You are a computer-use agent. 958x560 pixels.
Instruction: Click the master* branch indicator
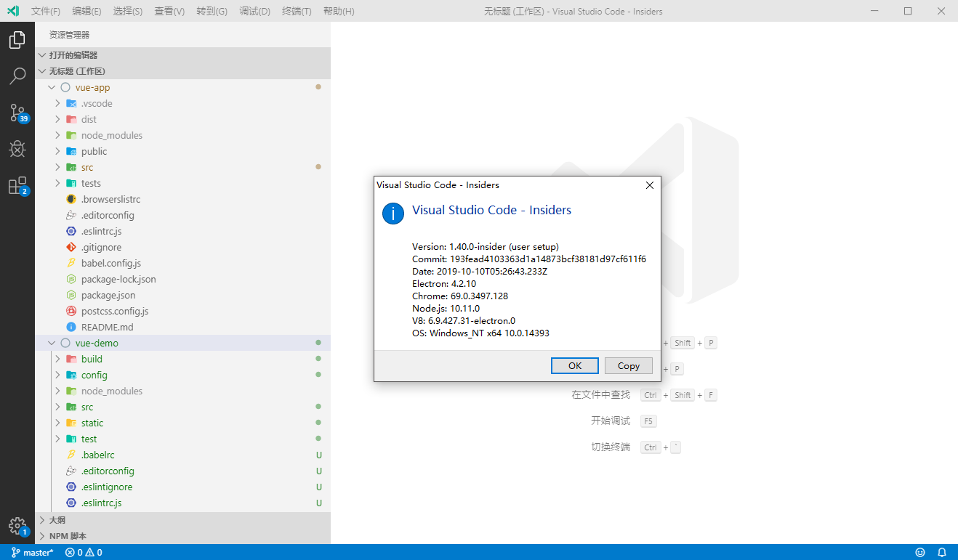[32, 552]
